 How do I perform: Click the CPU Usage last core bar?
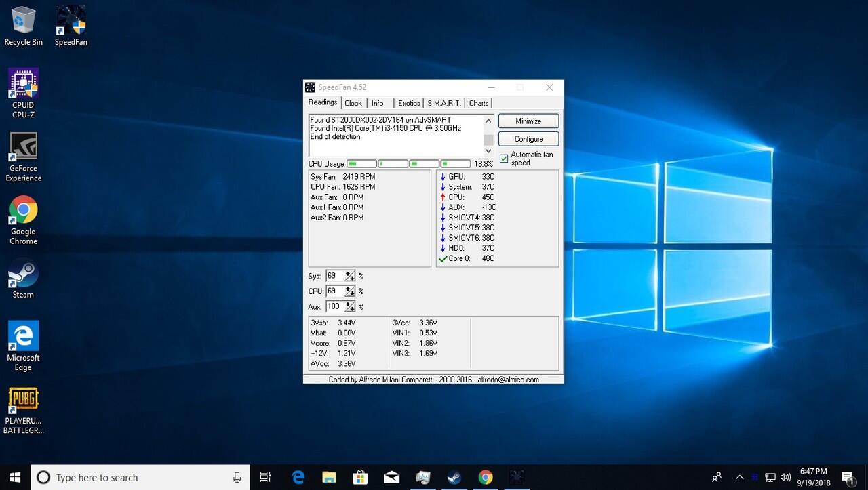[x=456, y=164]
